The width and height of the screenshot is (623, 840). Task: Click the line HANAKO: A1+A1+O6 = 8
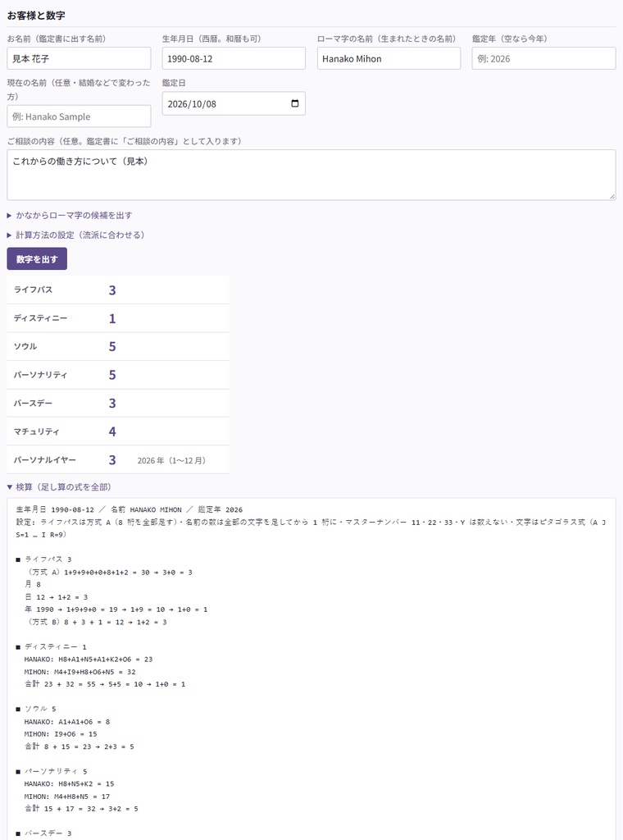(67, 722)
